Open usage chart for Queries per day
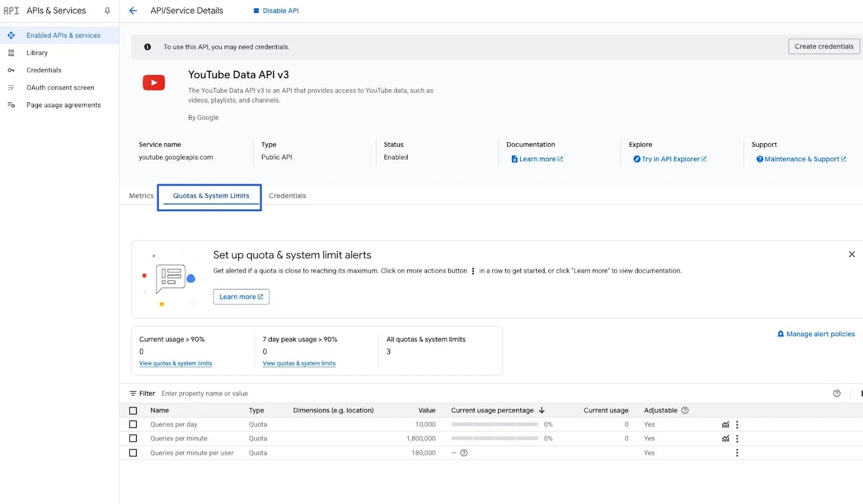 coord(725,425)
